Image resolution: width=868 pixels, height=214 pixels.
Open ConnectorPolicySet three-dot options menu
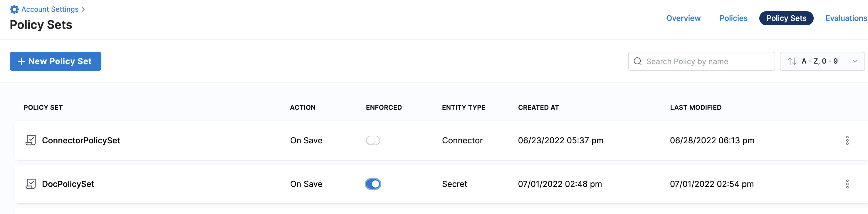click(847, 140)
